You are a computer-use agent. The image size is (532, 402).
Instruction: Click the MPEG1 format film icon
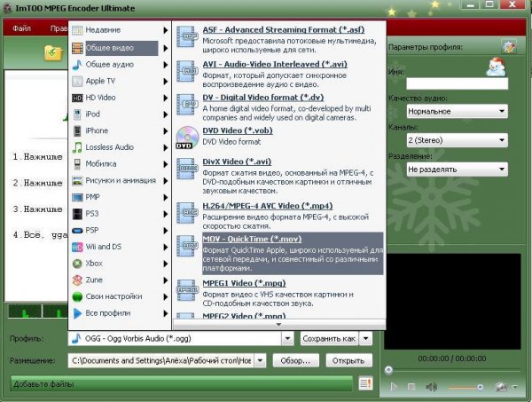point(187,290)
